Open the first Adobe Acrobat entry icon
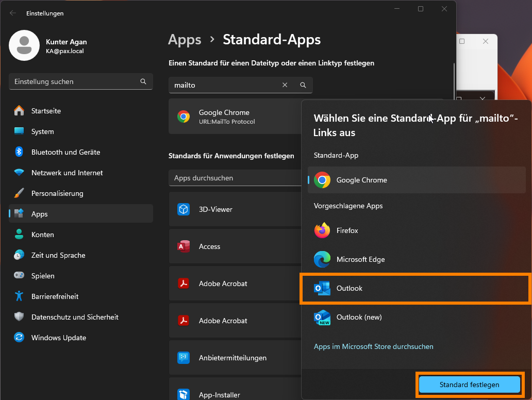 pos(184,284)
